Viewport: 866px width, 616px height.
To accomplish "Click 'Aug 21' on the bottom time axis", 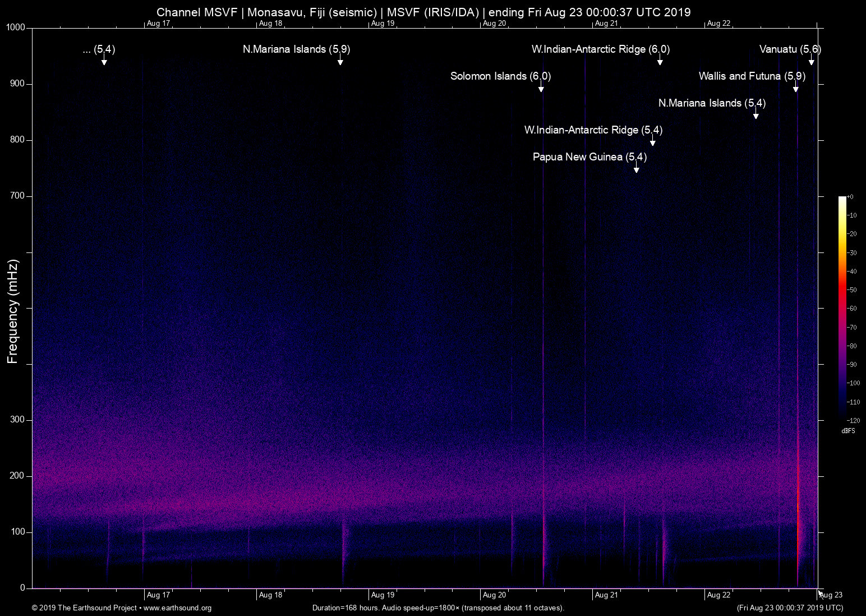I will (606, 595).
